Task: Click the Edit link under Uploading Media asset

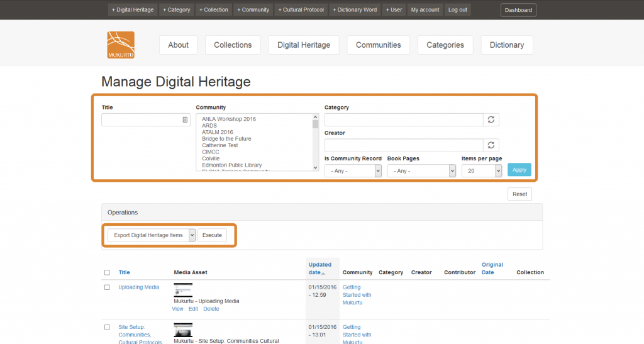Action: pyautogui.click(x=193, y=309)
